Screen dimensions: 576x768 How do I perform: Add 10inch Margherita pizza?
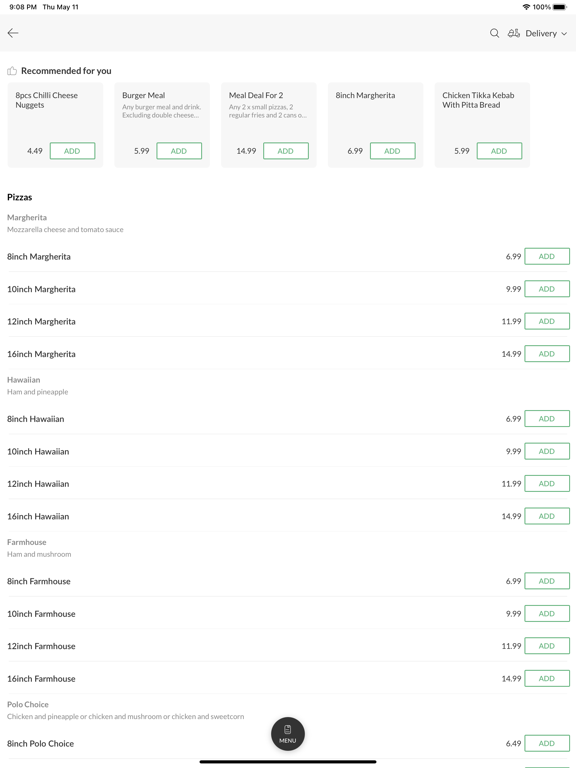pos(547,289)
